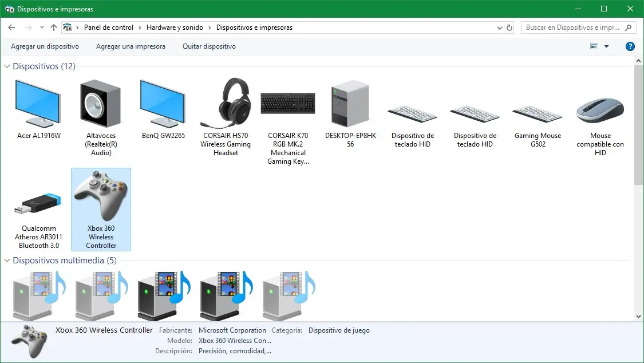Click Agregar un dispositivo
Viewport: 644px width, 363px height.
(45, 46)
